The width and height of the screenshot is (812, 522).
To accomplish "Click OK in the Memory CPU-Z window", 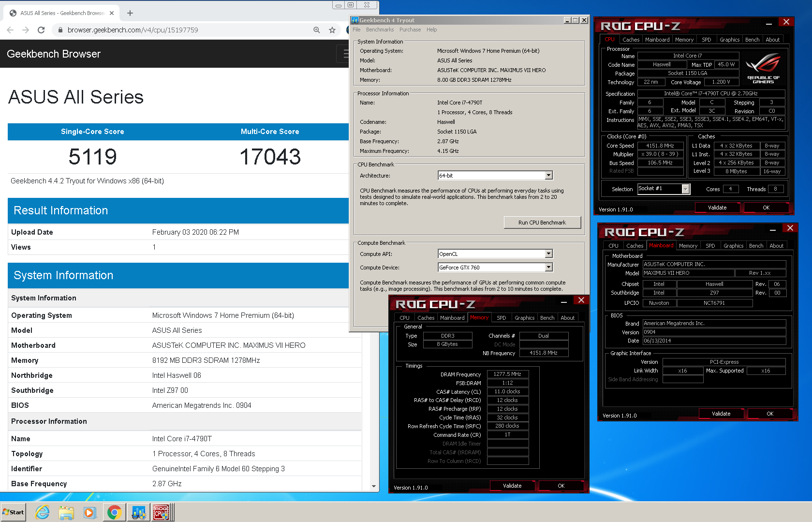I will (561, 486).
